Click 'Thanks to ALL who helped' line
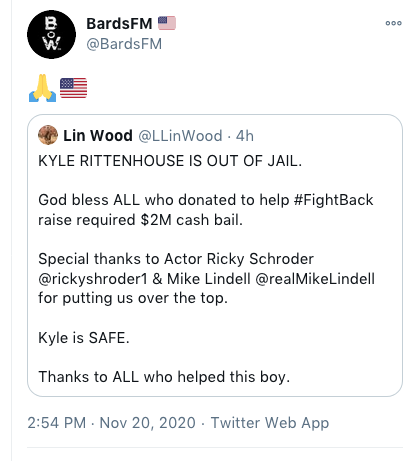417x461 pixels. 164,377
